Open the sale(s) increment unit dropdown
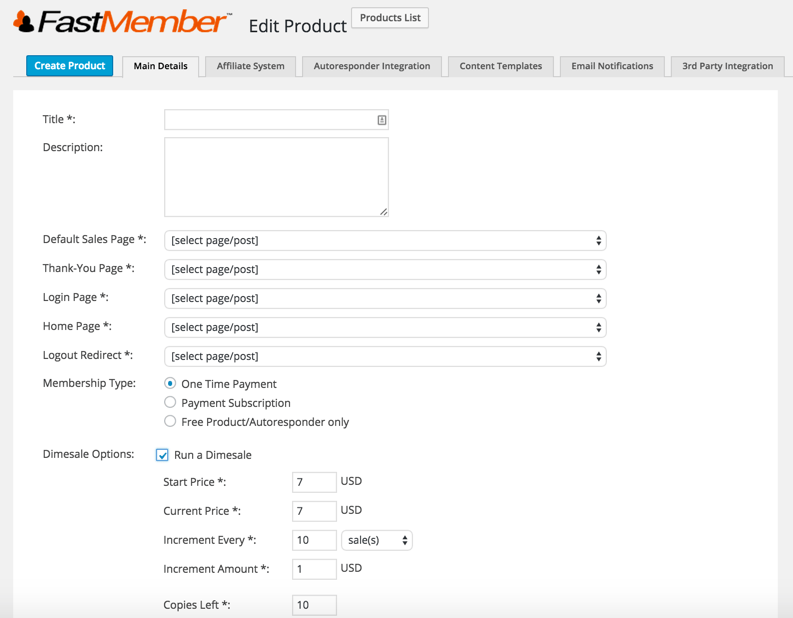This screenshot has height=618, width=793. coord(376,540)
